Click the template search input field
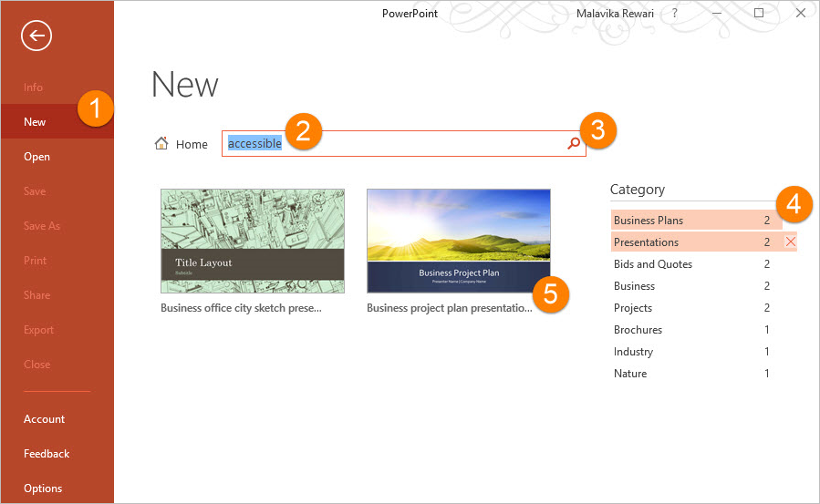This screenshot has width=820, height=504. click(403, 144)
